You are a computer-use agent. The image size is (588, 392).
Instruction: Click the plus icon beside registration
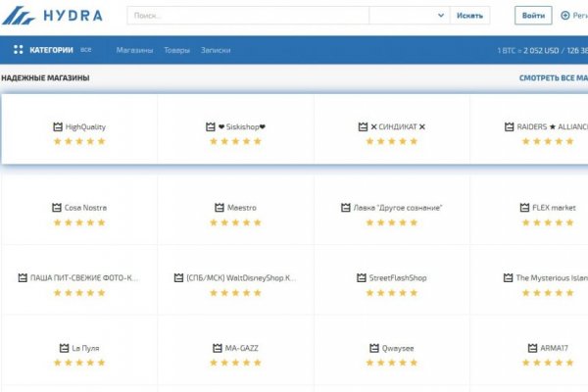coord(565,16)
